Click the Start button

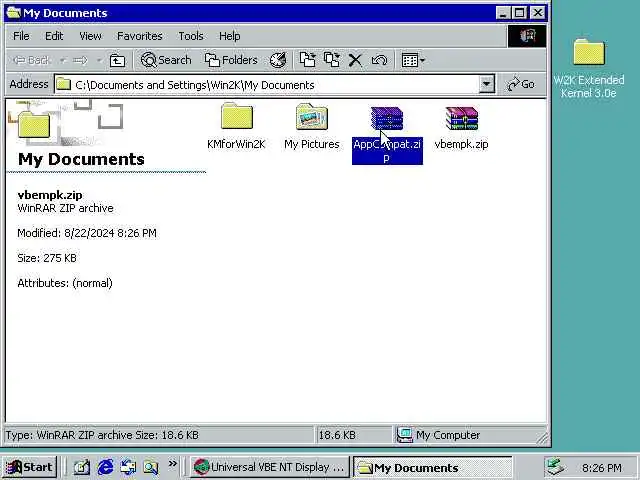coord(29,467)
